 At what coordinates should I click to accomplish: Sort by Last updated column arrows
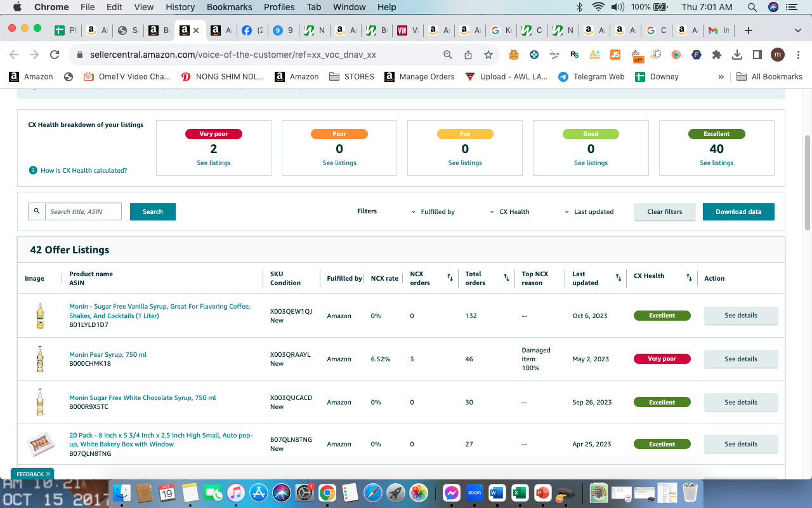click(619, 277)
